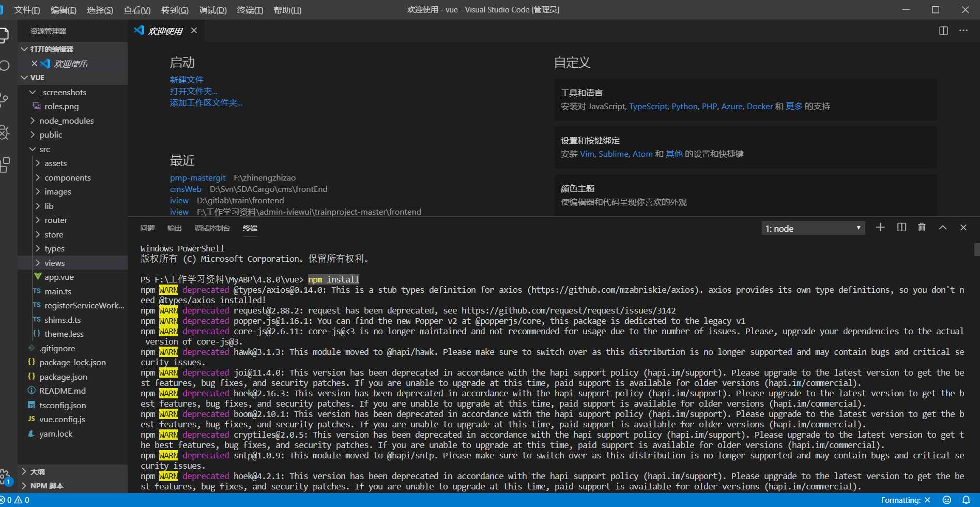Open vue.config.js file
The height and width of the screenshot is (507, 980).
72,419
